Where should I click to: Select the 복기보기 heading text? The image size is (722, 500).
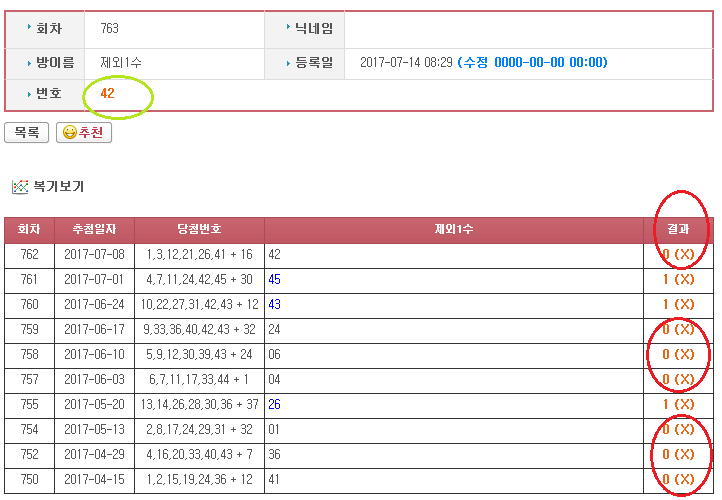pyautogui.click(x=59, y=187)
